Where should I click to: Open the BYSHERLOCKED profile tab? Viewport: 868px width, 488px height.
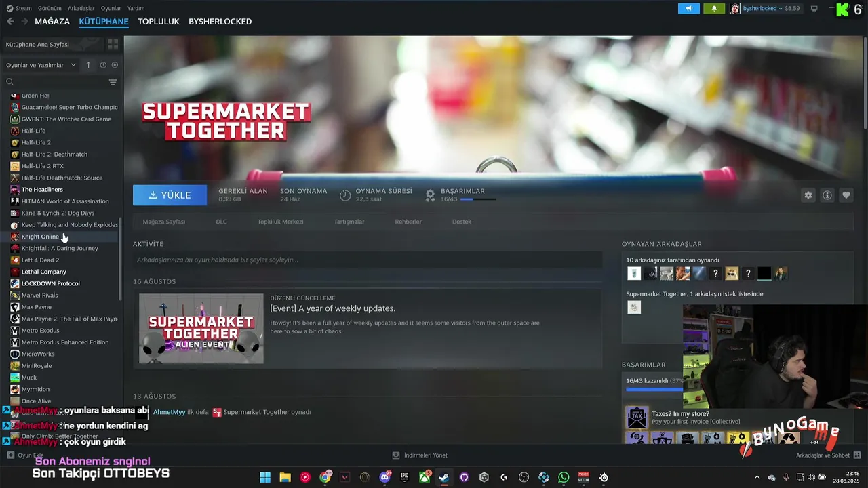(220, 22)
